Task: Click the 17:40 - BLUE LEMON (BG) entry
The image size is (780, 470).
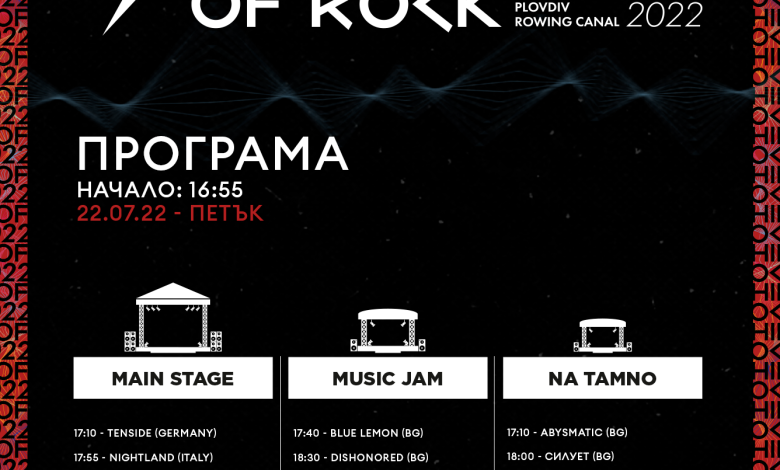Action: click(358, 433)
